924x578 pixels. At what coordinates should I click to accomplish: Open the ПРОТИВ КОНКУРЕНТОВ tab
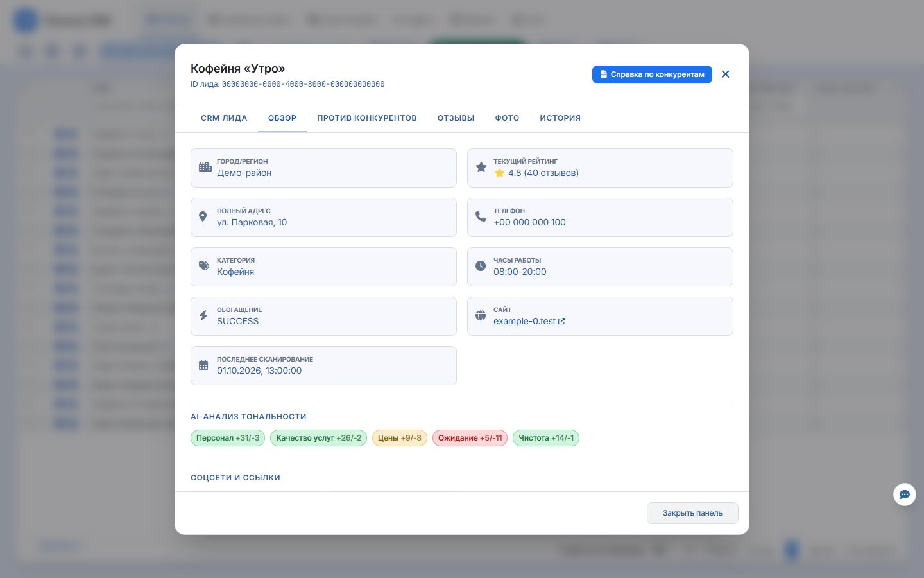tap(367, 118)
